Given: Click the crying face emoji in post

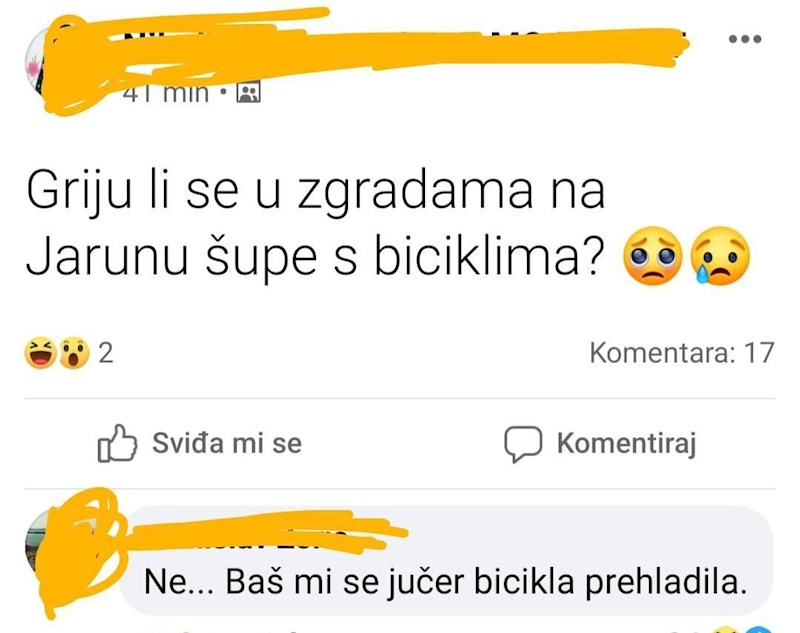Looking at the screenshot, I should (720, 255).
